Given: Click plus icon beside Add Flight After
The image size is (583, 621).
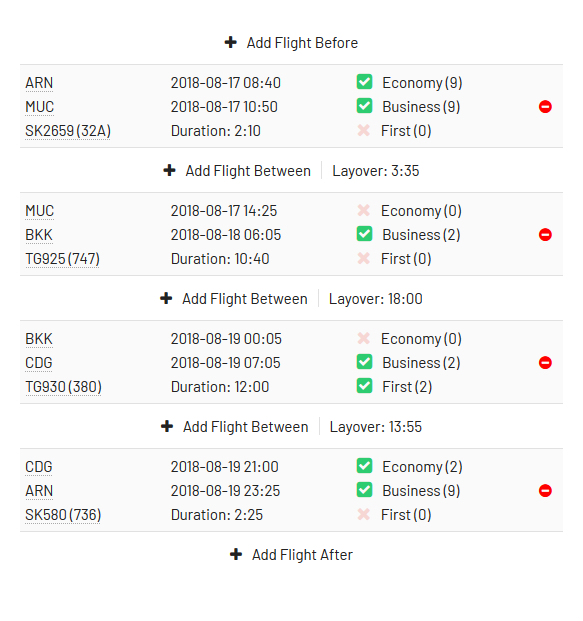Looking at the screenshot, I should pyautogui.click(x=236, y=554).
